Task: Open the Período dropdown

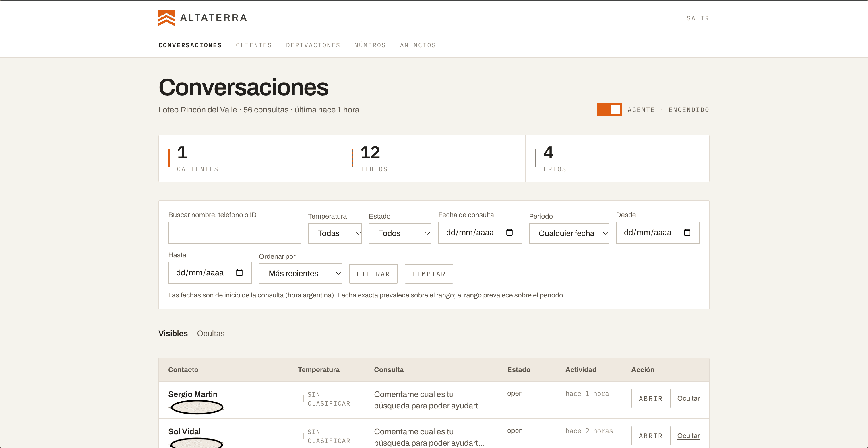Action: [569, 233]
